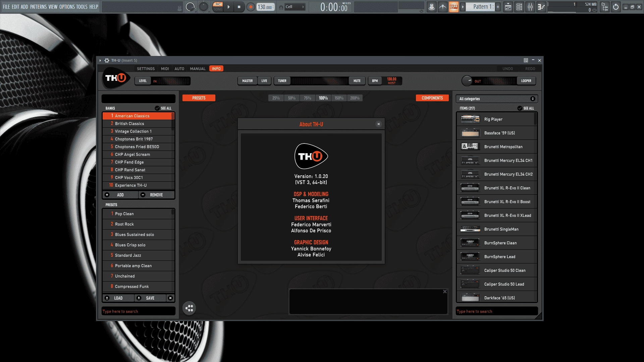The image size is (644, 362).
Task: Click the typing keyboard to piano icon
Action: click(454, 7)
